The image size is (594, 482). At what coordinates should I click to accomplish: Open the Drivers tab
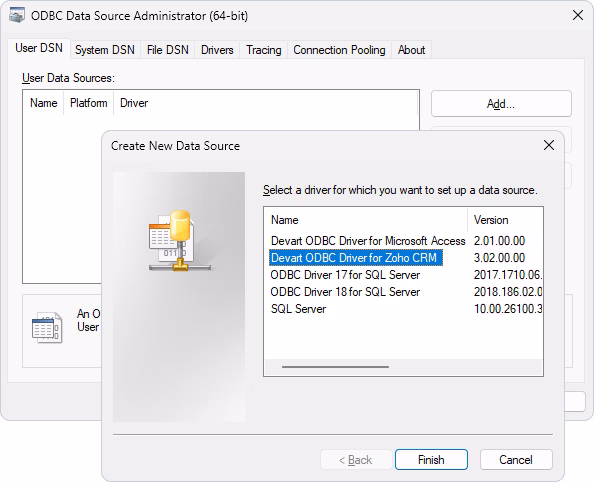(x=217, y=50)
